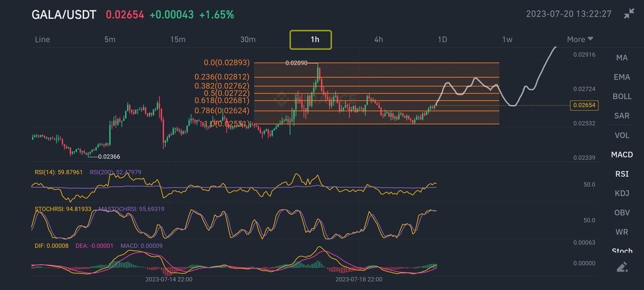The width and height of the screenshot is (644, 290).
Task: Exit fullscreen chart with collapse icon
Action: 629,14
